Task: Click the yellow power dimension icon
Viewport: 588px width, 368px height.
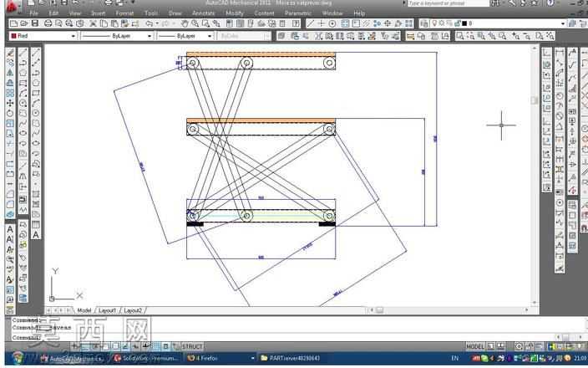Action: [410, 36]
